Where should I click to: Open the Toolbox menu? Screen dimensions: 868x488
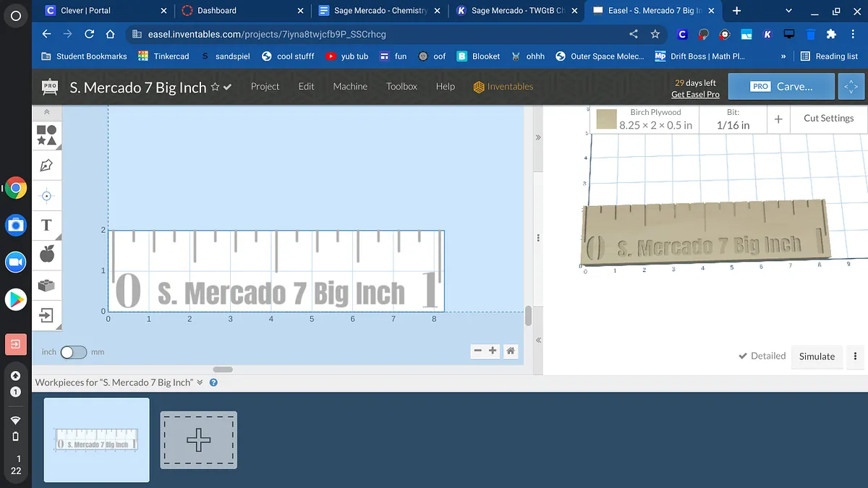pos(401,86)
